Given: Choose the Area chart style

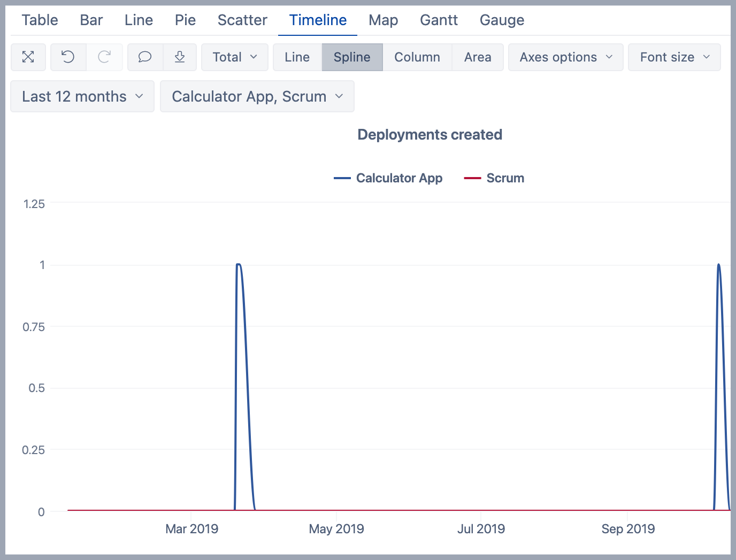Looking at the screenshot, I should tap(478, 57).
